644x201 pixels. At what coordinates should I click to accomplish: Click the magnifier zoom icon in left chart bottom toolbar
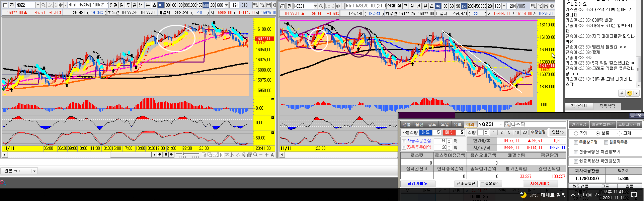255,155
